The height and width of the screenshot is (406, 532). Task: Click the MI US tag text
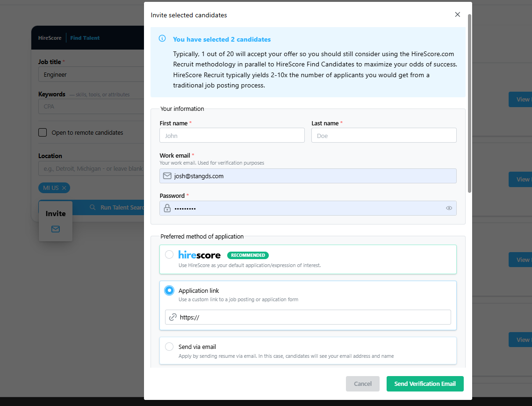coord(51,188)
